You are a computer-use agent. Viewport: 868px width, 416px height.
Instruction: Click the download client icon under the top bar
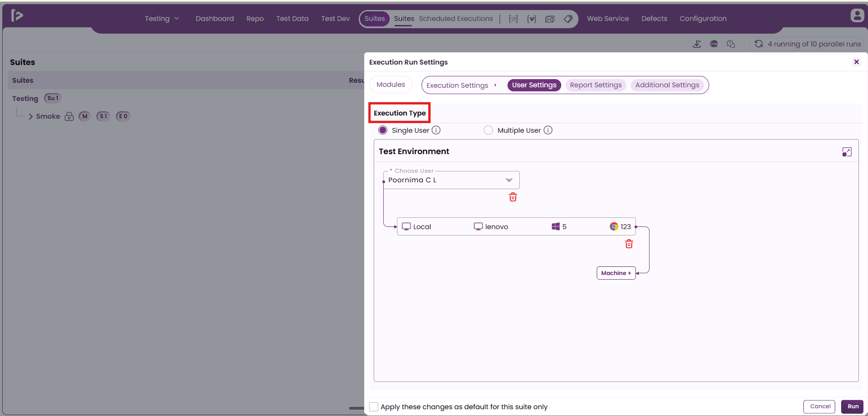pos(697,44)
